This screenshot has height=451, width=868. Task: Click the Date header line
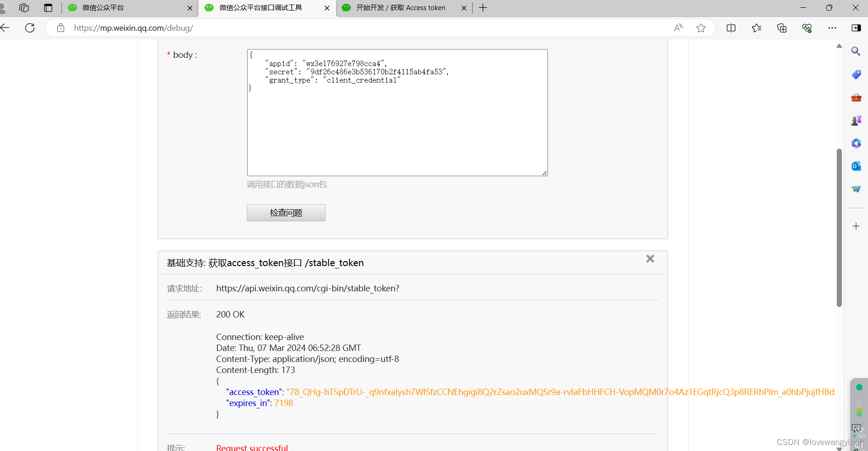[x=288, y=348]
